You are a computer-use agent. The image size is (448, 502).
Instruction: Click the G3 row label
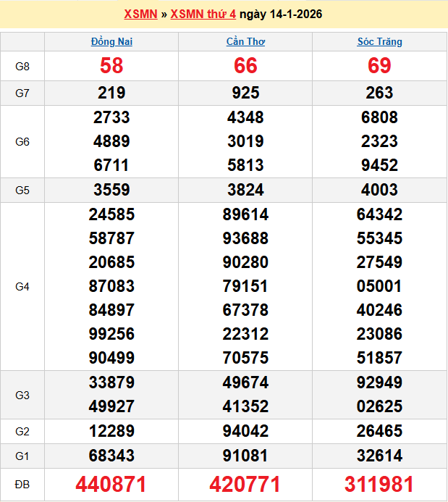tap(22, 395)
